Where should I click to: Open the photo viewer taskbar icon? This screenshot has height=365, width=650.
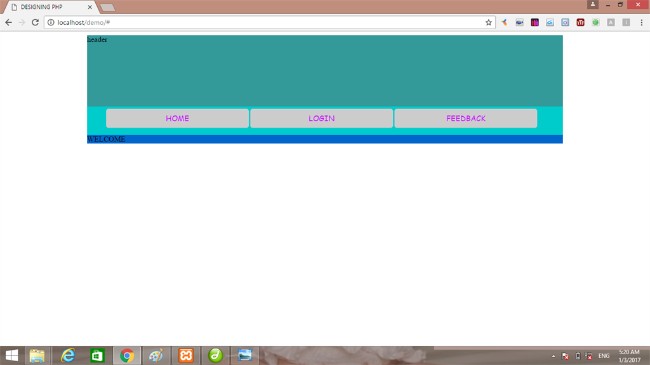pos(245,355)
